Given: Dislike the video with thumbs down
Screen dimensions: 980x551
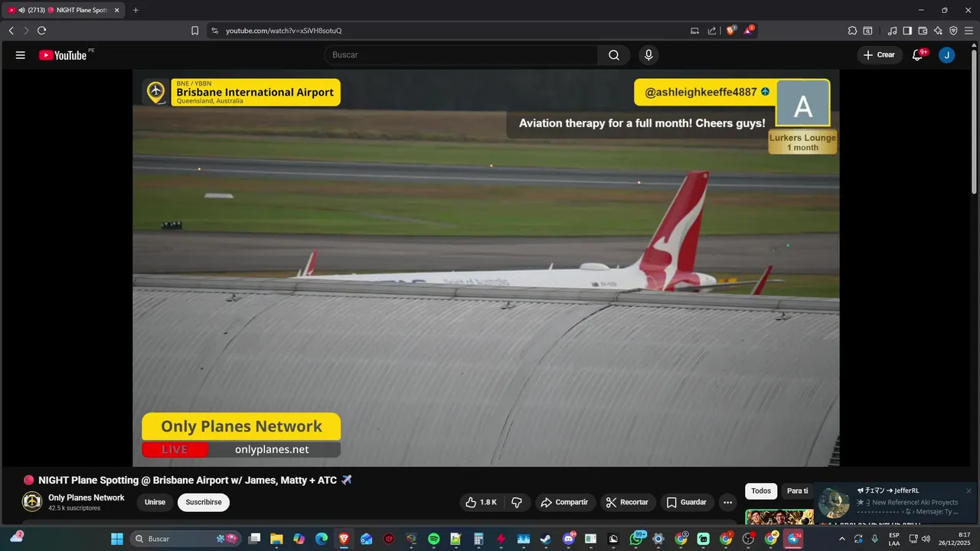Looking at the screenshot, I should pyautogui.click(x=517, y=502).
